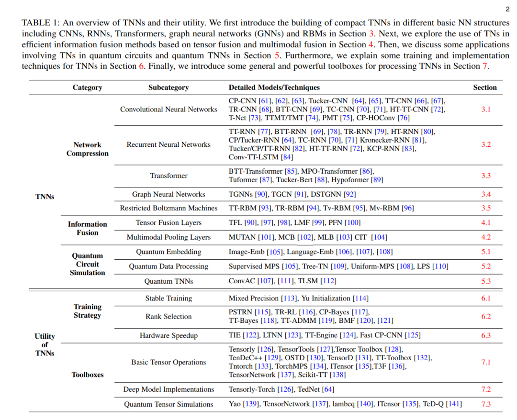Screen dimensions: 517x420
Task: Click section link 4.1
Action: point(486,223)
